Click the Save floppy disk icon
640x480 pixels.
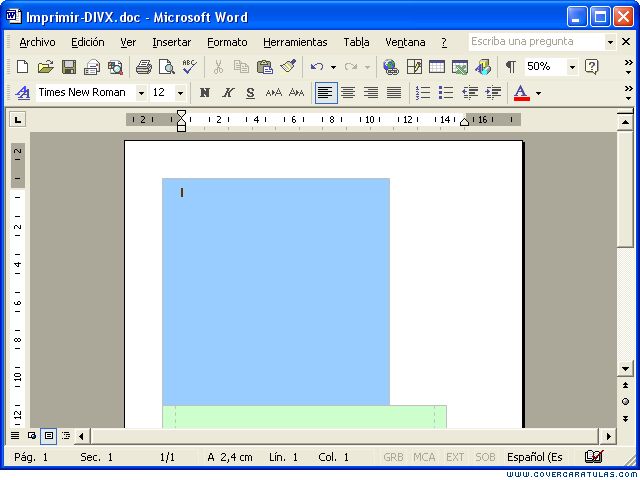point(69,67)
